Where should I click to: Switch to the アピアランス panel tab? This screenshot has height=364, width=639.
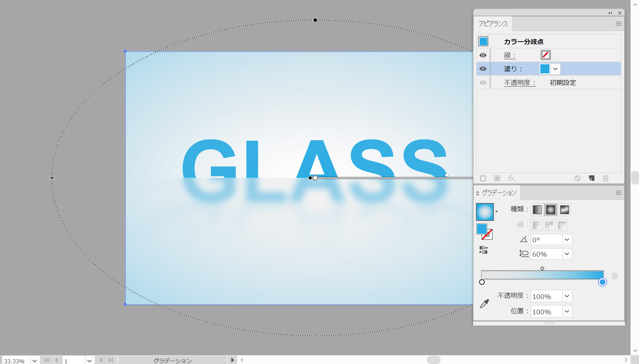point(493,24)
